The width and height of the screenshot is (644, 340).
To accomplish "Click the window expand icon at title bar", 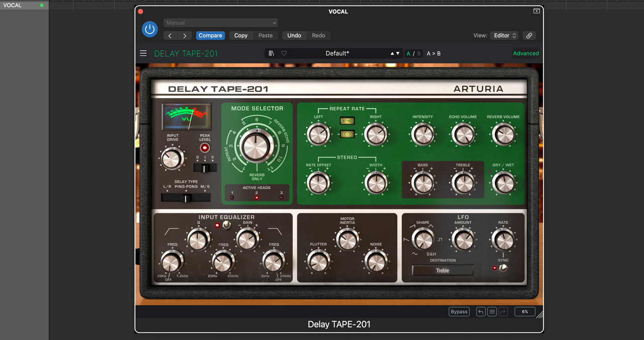I will 536,11.
